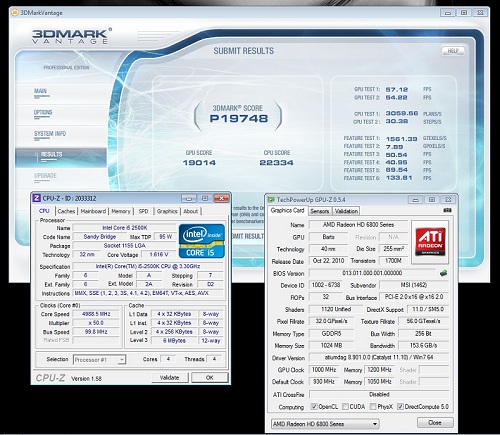Click the GPU-Z screenshot camera icon
The width and height of the screenshot is (500, 435).
click(x=448, y=210)
